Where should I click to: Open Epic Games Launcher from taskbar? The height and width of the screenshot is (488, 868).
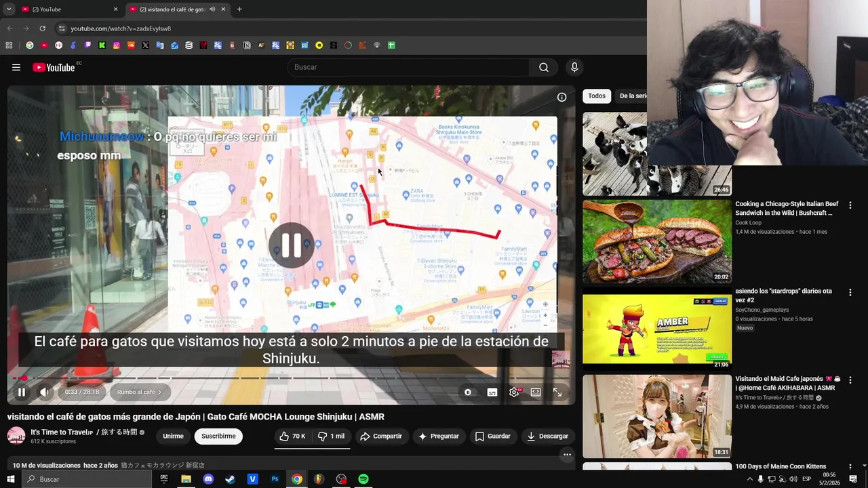[164, 479]
